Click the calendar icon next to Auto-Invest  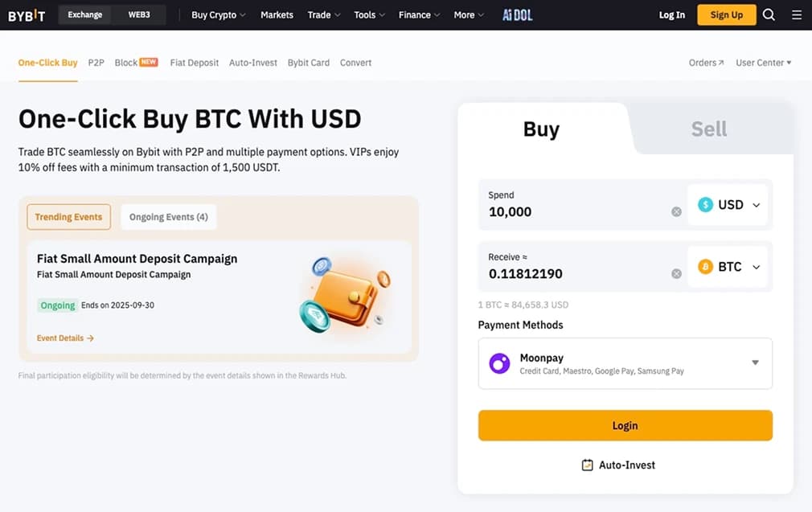tap(588, 465)
